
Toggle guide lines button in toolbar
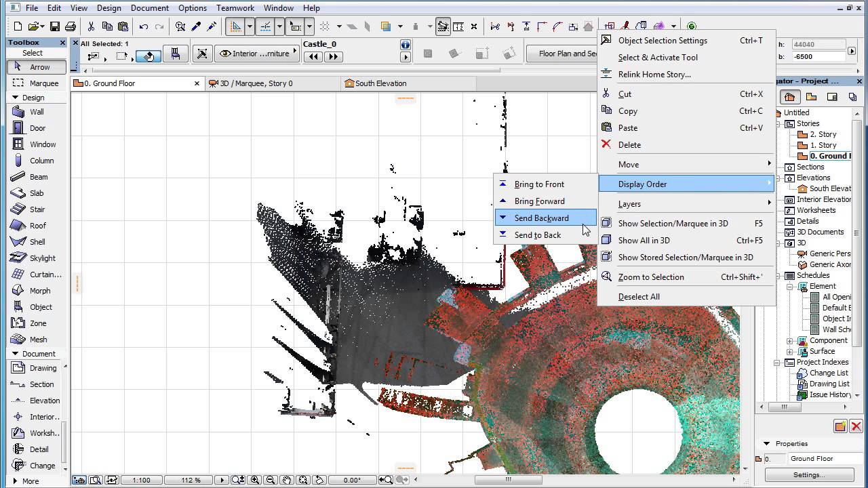[x=236, y=26]
